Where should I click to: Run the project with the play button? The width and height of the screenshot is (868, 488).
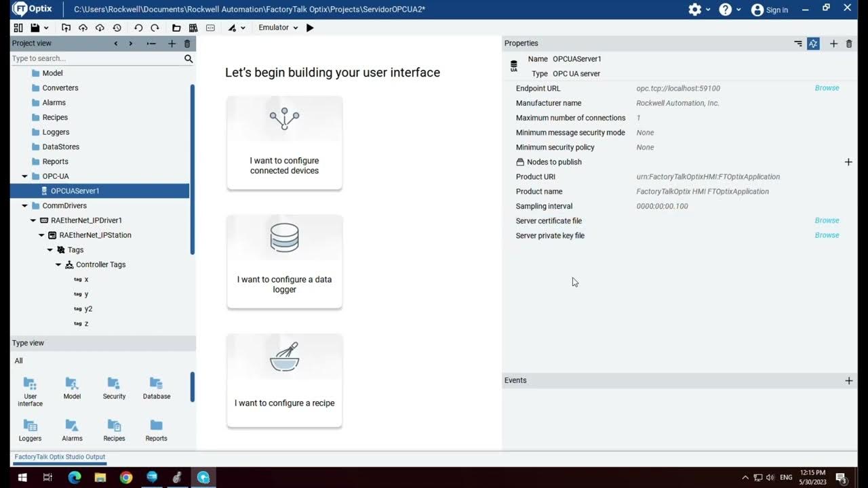(310, 28)
